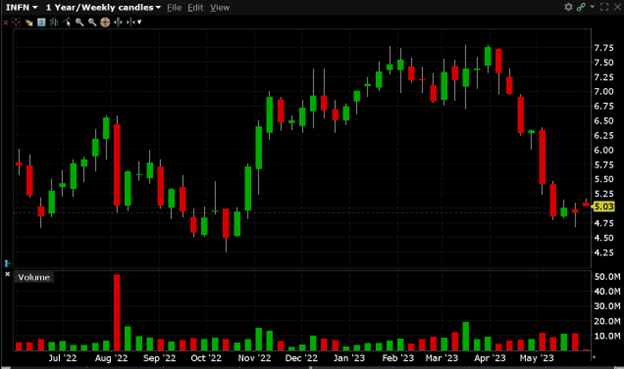This screenshot has height=369, width=624.
Task: Click the green chain link icon
Action: (x=581, y=7)
